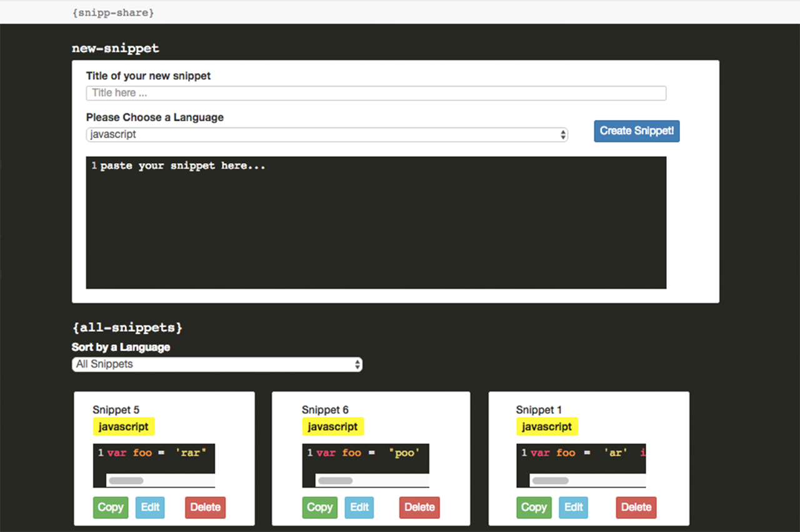Click inside the new snippet code editor
This screenshot has height=532, width=800.
pos(376,223)
